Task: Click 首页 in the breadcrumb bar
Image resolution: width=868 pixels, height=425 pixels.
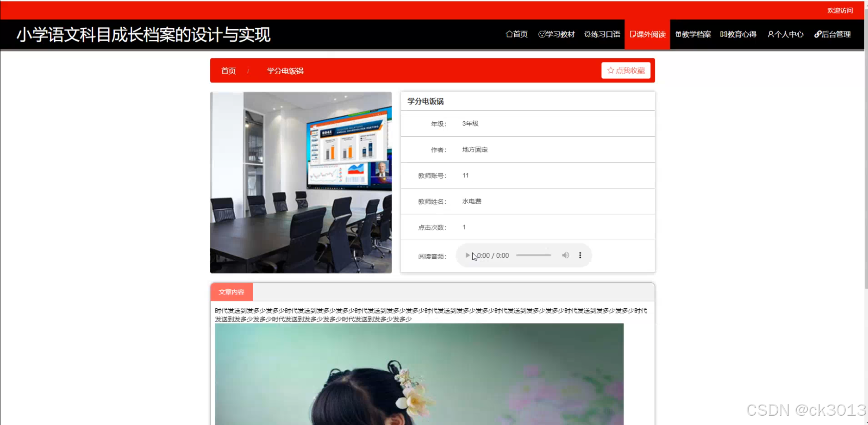Action: tap(228, 71)
